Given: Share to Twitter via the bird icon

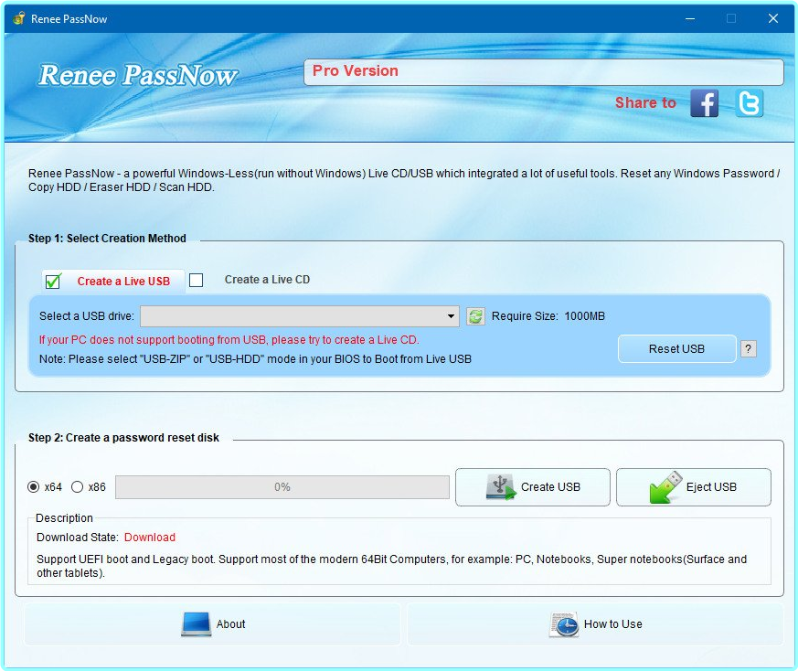Looking at the screenshot, I should tap(749, 103).
